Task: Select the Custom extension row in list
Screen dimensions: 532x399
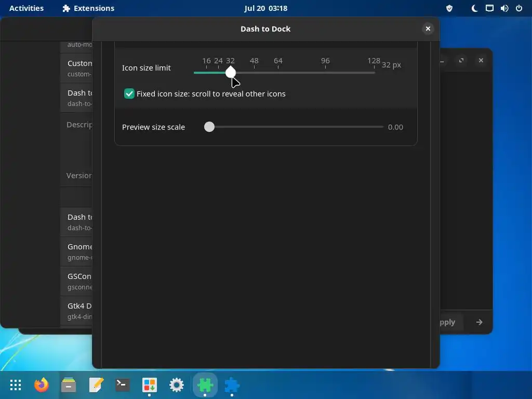Action: click(76, 68)
